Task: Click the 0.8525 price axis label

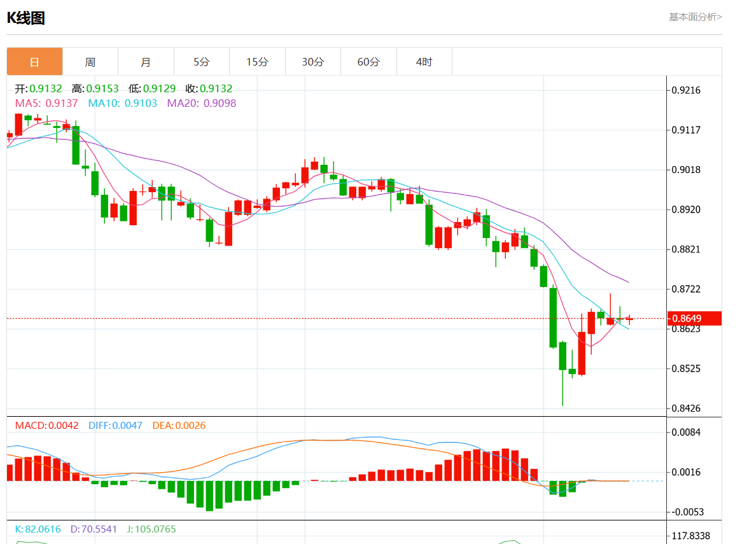Action: click(x=686, y=368)
